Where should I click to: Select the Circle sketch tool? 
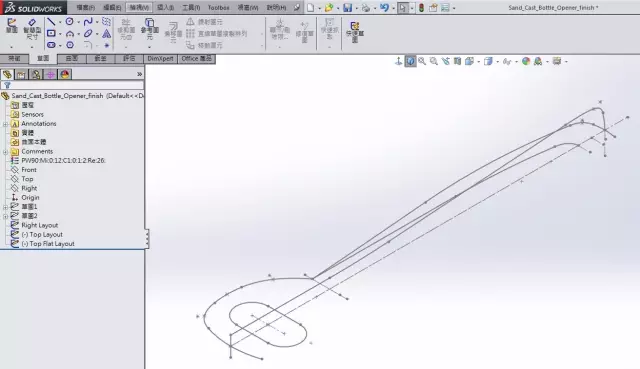(x=70, y=22)
